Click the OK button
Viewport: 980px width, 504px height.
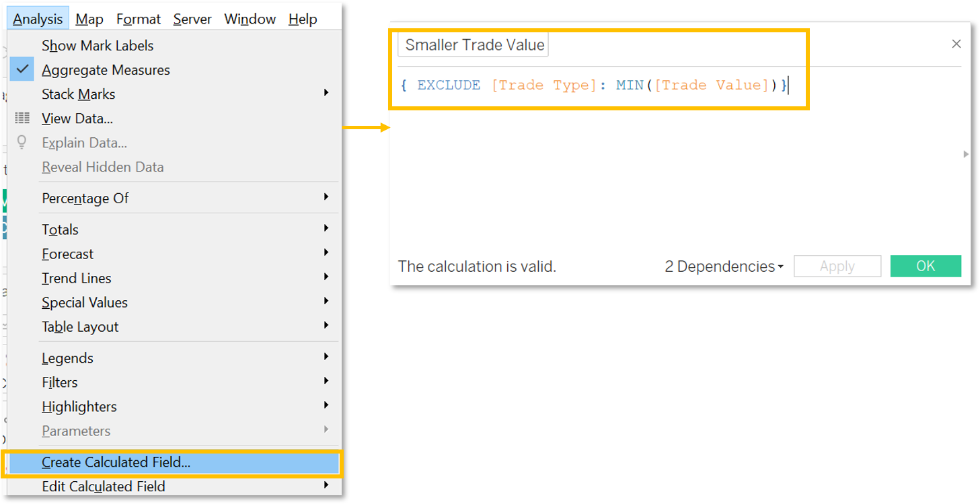pos(926,266)
